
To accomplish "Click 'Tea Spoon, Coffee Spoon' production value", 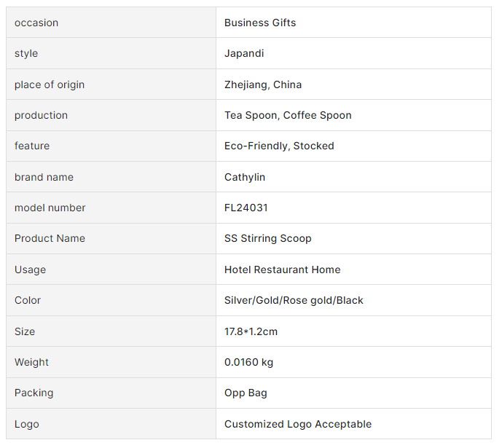I will pos(288,115).
